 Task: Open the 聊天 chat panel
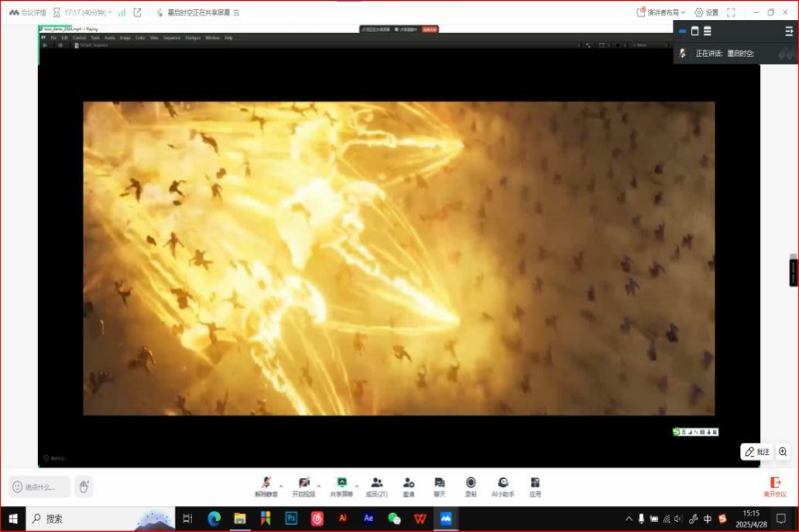click(439, 484)
